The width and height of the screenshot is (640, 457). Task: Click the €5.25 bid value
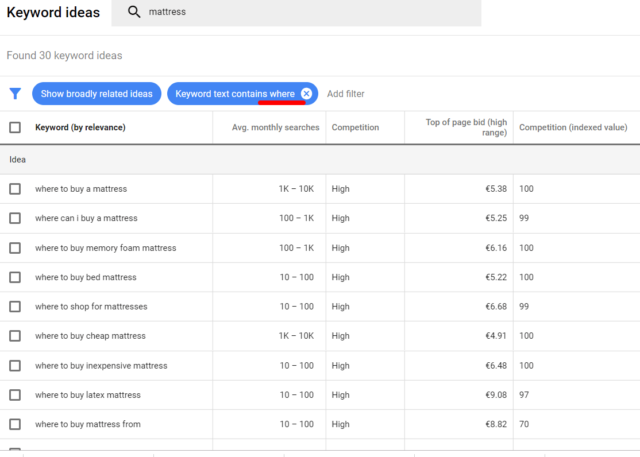(496, 218)
